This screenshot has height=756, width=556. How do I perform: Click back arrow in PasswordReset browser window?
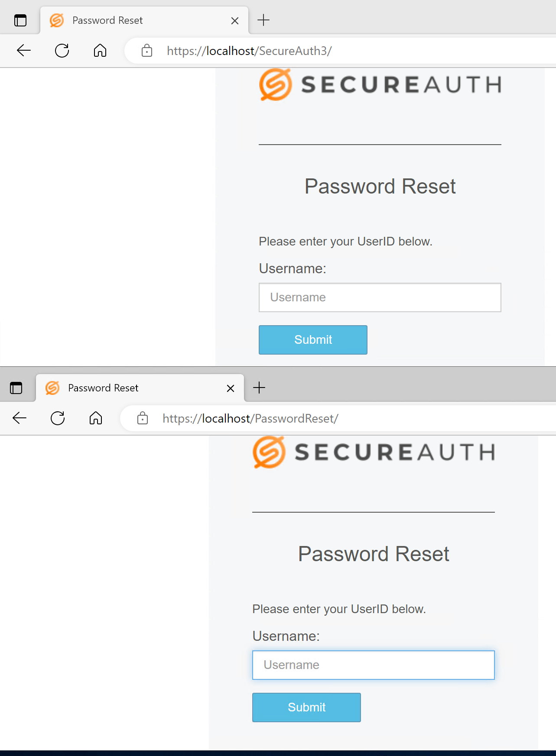[x=20, y=418]
